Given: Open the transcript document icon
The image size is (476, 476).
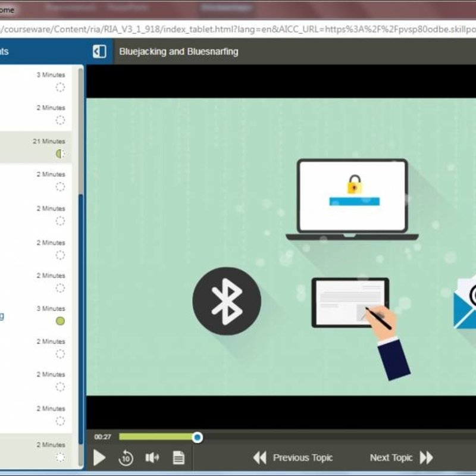Looking at the screenshot, I should coord(178,458).
